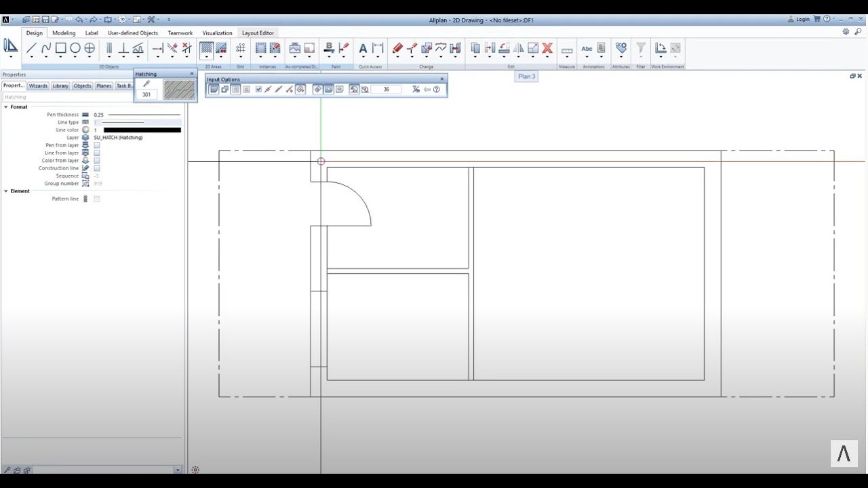
Task: Click the hatching number field 301
Action: tap(146, 95)
